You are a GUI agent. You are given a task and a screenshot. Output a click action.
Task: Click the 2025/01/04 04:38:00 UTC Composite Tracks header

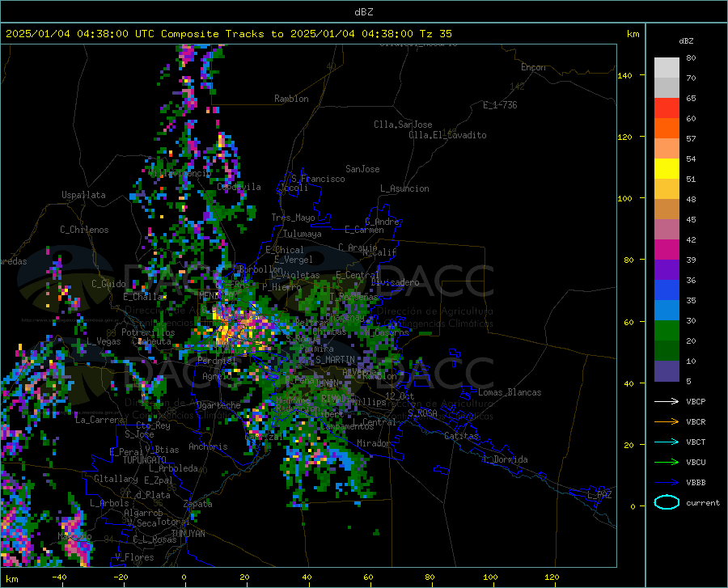click(228, 34)
